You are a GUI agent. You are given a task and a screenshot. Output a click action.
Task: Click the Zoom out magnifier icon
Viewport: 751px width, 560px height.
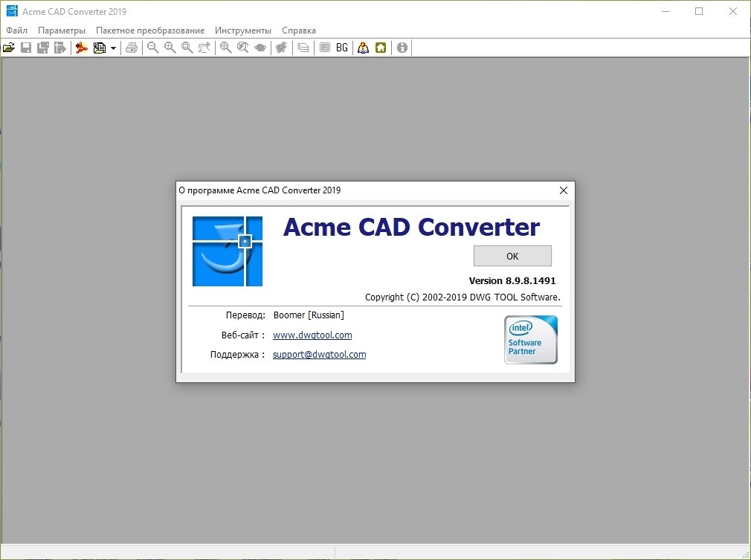(x=152, y=48)
